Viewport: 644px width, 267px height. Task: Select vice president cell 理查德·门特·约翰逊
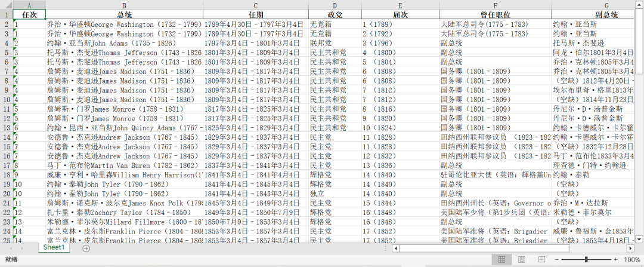click(593, 165)
